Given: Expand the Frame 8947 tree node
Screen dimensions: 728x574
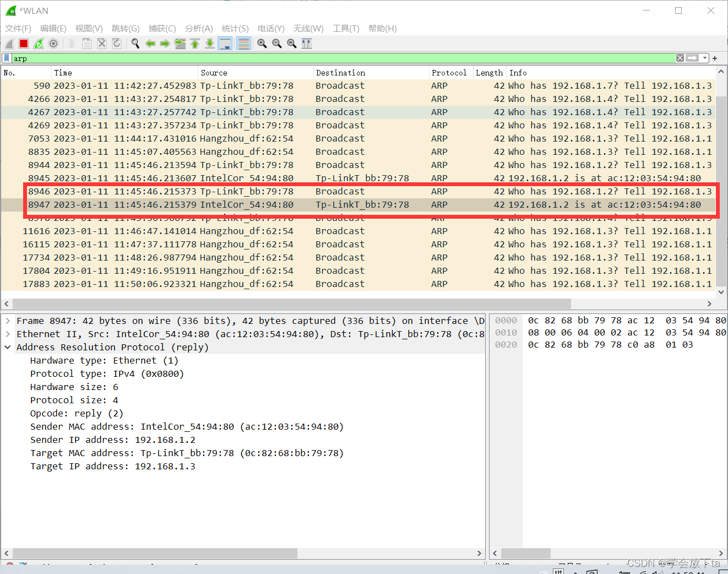Looking at the screenshot, I should click(x=8, y=321).
